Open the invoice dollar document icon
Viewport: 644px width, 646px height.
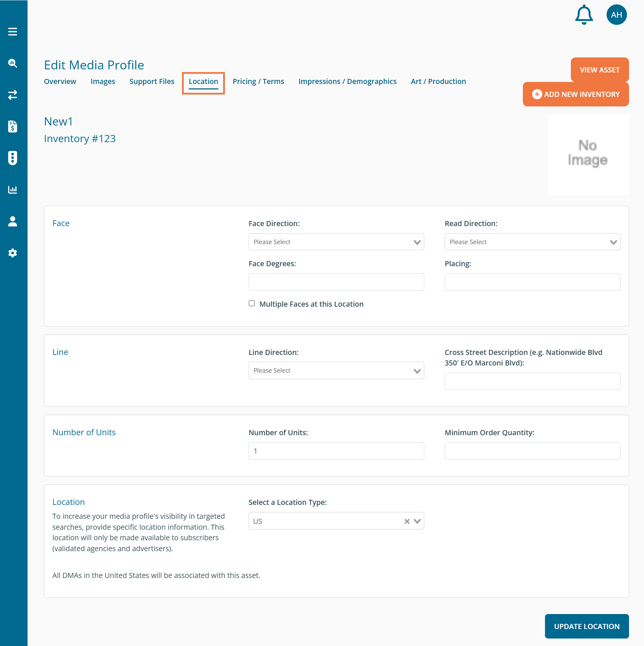click(13, 126)
